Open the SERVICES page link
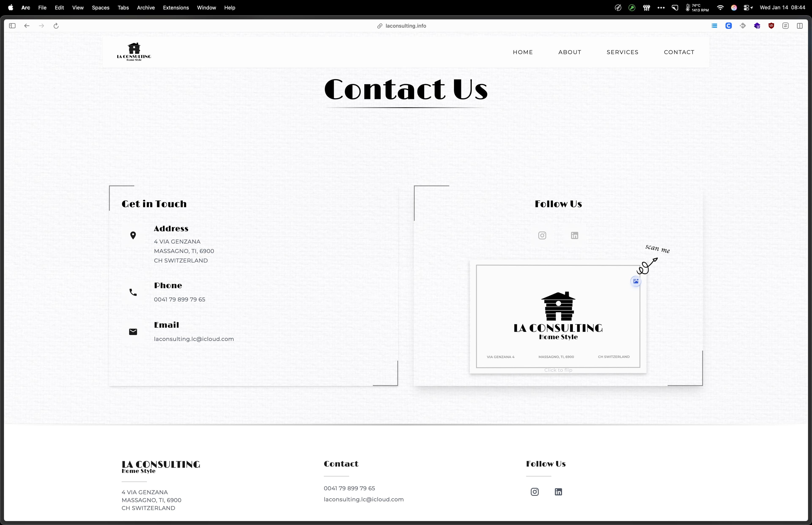Viewport: 812px width, 525px height. 622,52
